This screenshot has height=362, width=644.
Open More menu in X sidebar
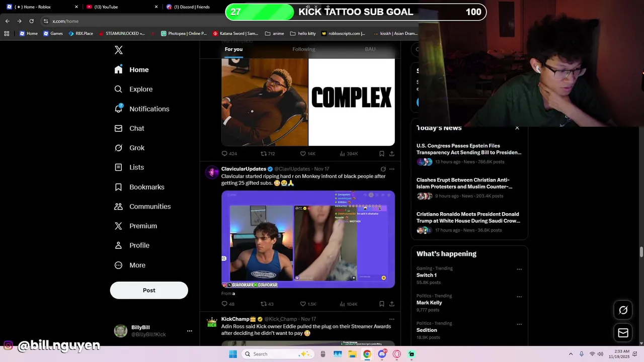pos(130,265)
